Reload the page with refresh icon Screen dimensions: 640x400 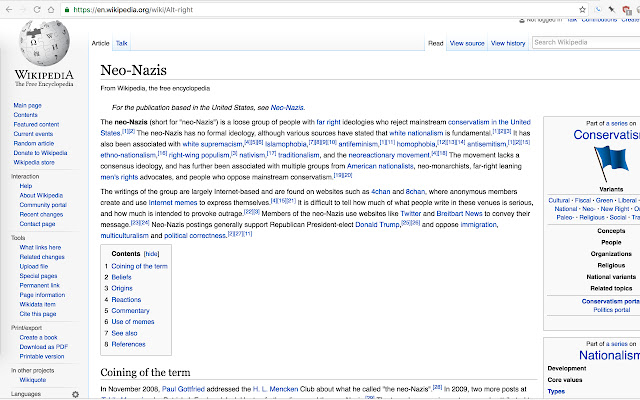pyautogui.click(x=37, y=9)
